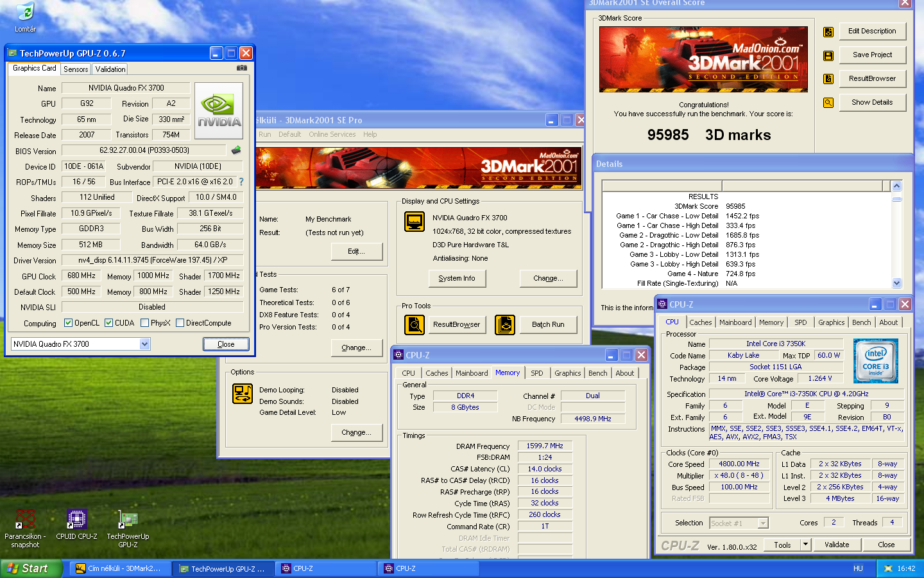Open Parancsikon snapshot desktop shortcut
Viewport: 924px width, 578px height.
(25, 529)
